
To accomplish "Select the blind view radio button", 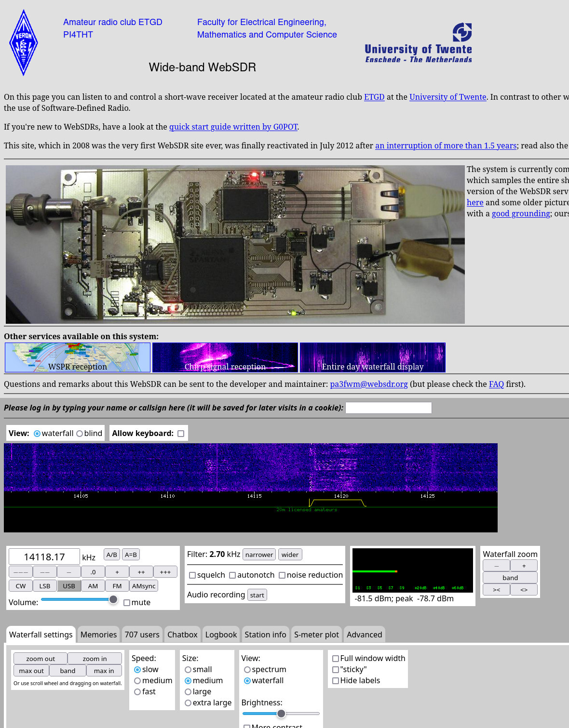I will coord(80,434).
